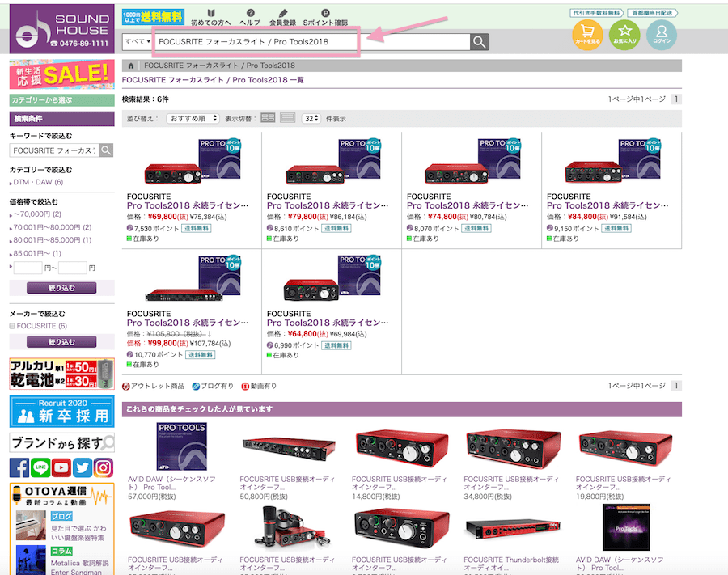Open the すべて category dropdown
The width and height of the screenshot is (728, 575).
138,42
